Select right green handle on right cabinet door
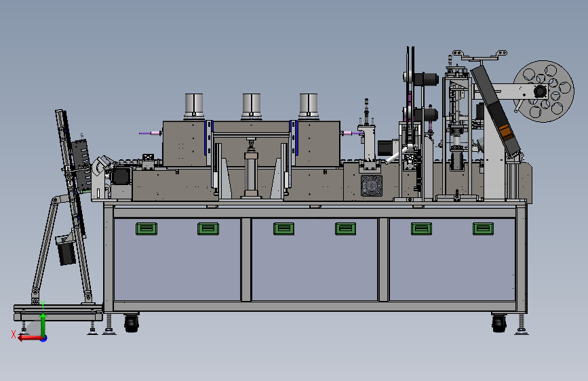This screenshot has height=381, width=588. coord(483,228)
